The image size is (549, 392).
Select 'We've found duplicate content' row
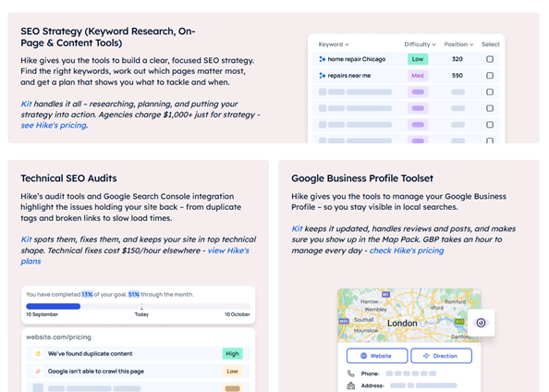click(139, 354)
